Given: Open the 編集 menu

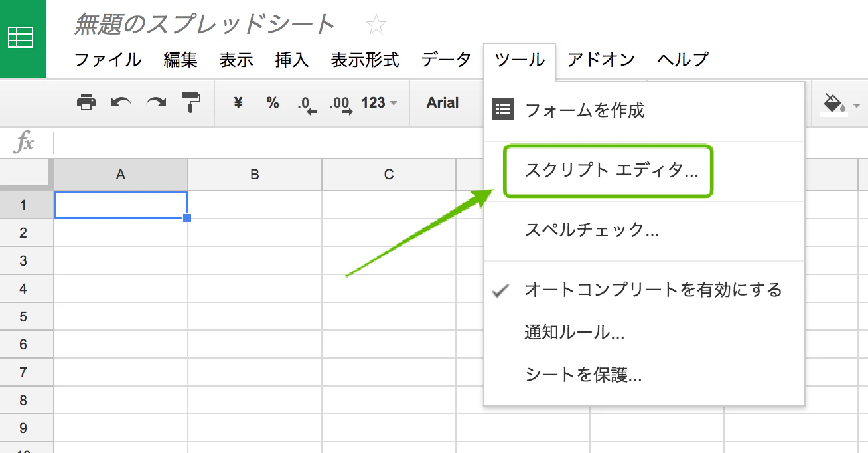Looking at the screenshot, I should [181, 60].
